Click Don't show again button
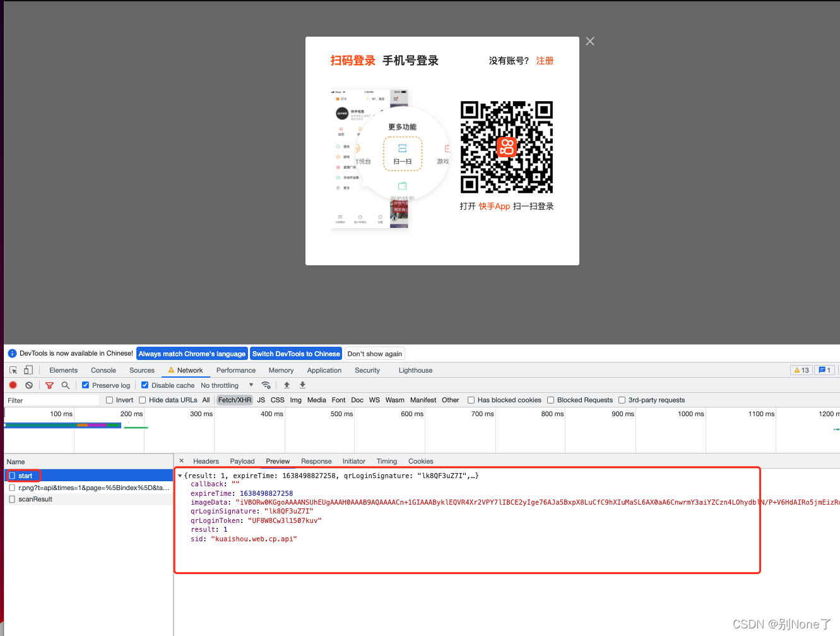840x636 pixels. (375, 354)
